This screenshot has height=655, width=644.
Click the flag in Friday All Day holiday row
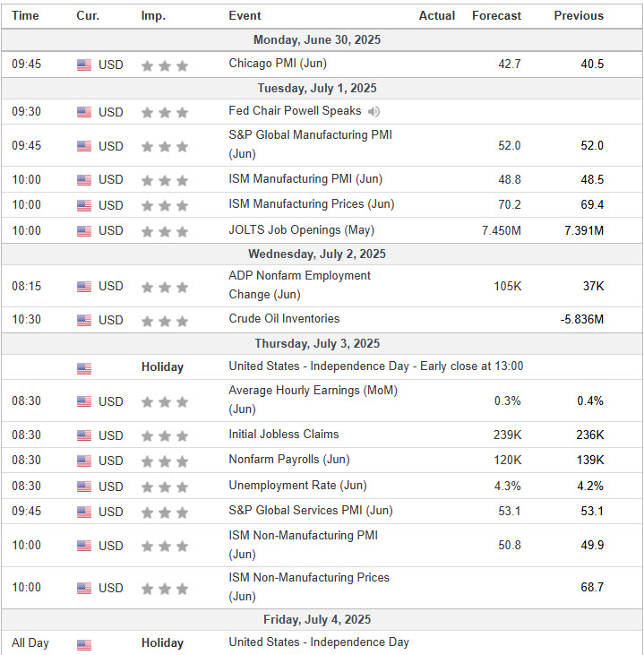click(x=84, y=644)
